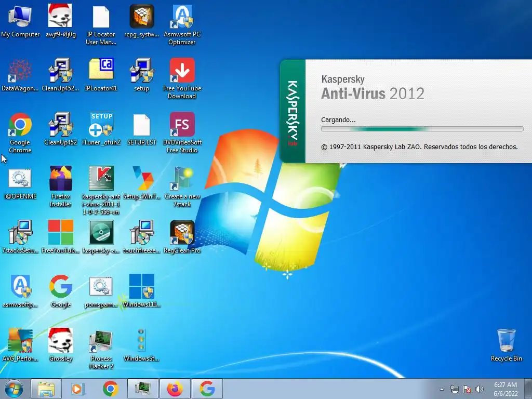Screen dimensions: 532x399
Task: Select Create a new 7stack shortcut
Action: point(182,187)
